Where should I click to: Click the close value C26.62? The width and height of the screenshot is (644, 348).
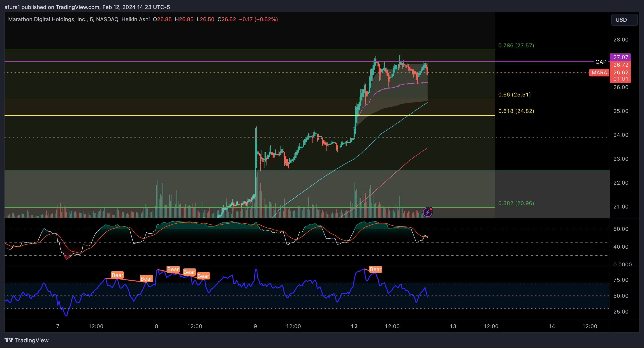227,19
